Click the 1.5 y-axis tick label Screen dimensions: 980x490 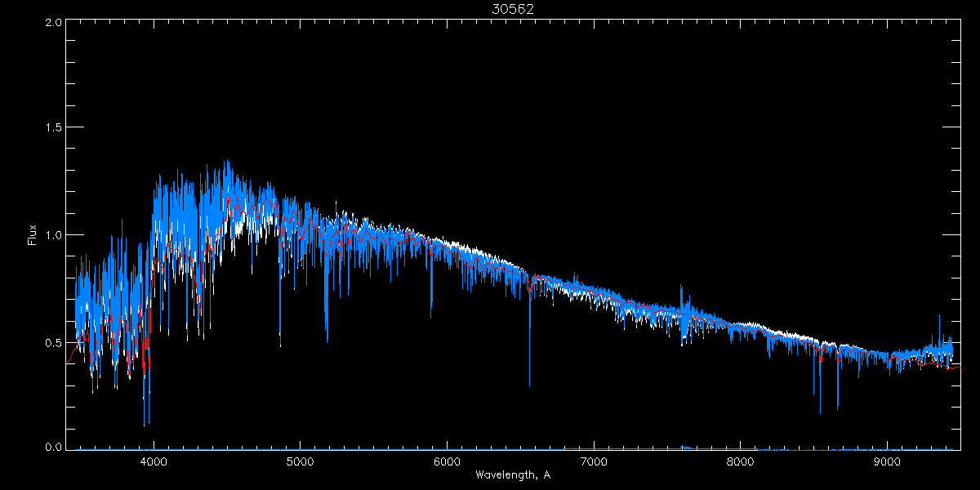pyautogui.click(x=52, y=128)
